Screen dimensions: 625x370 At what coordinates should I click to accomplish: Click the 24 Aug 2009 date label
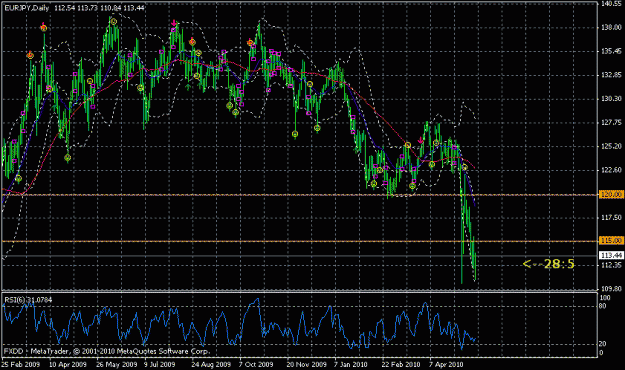(x=211, y=364)
